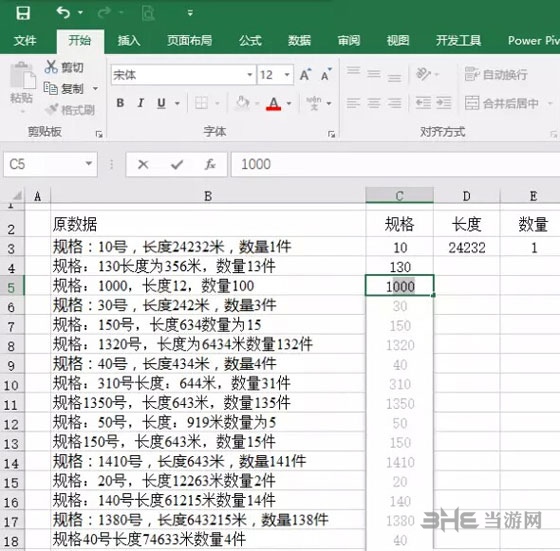The image size is (560, 551).
Task: Switch to the 开发工具 ribbon tab
Action: pyautogui.click(x=458, y=40)
